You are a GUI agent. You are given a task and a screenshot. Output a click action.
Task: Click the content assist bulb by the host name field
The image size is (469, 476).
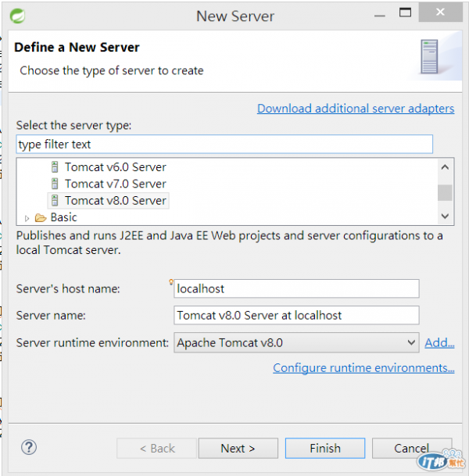point(171,282)
